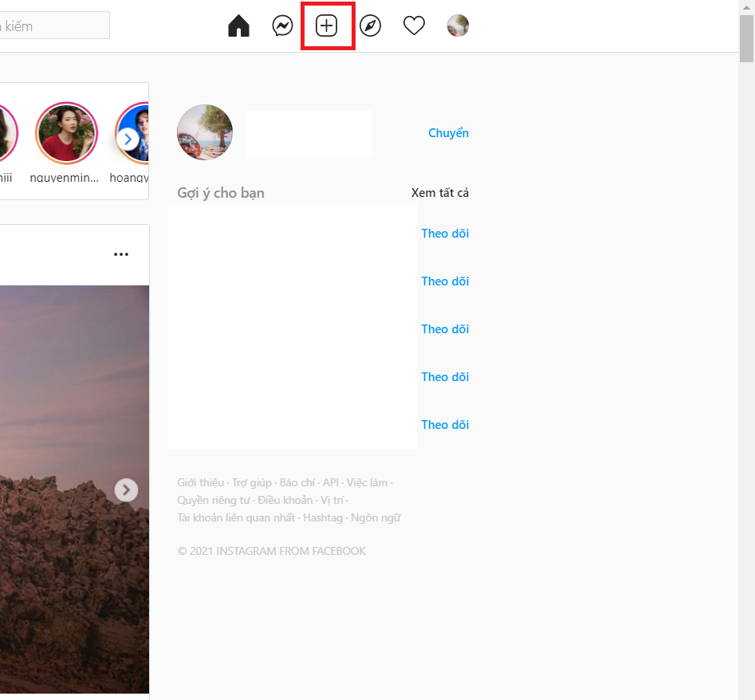This screenshot has width=755, height=700.
Task: View nguyenmin... story
Action: [66, 133]
